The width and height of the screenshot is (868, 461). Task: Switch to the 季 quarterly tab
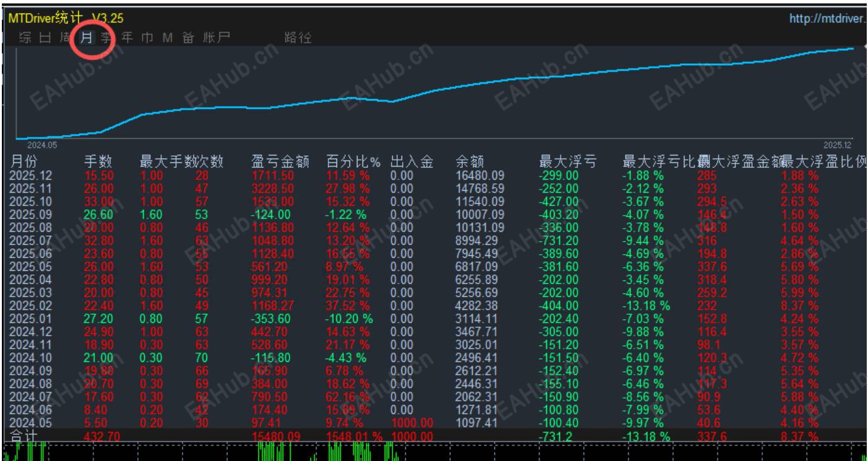click(106, 38)
